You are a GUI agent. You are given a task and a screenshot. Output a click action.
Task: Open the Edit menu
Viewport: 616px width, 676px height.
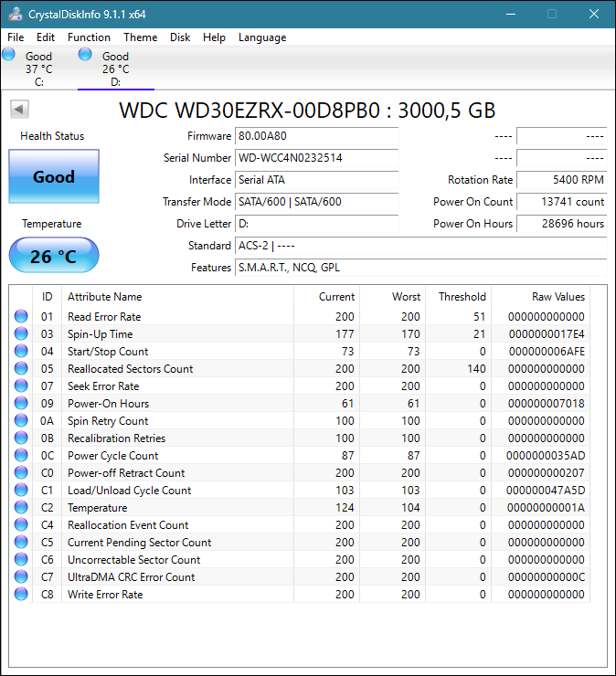point(46,37)
